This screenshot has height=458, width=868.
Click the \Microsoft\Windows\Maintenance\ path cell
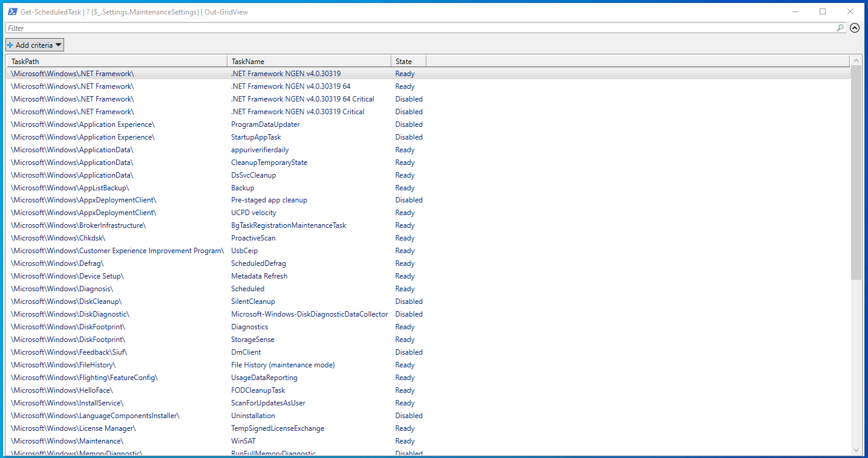[67, 441]
